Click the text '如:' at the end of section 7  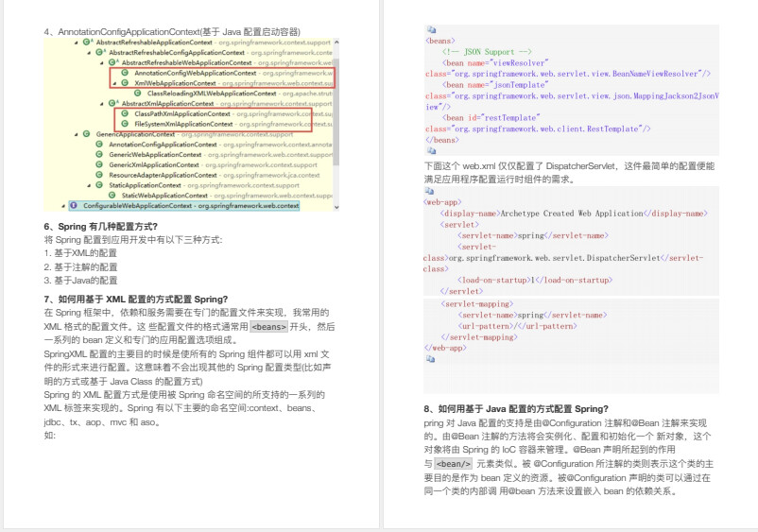50,436
